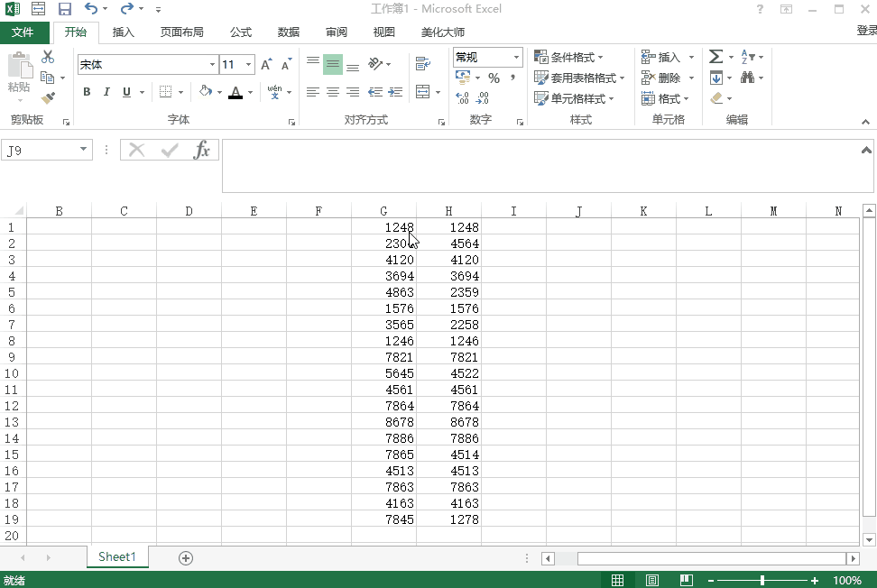Toggle Italic formatting
Viewport: 877px width, 588px height.
point(106,92)
